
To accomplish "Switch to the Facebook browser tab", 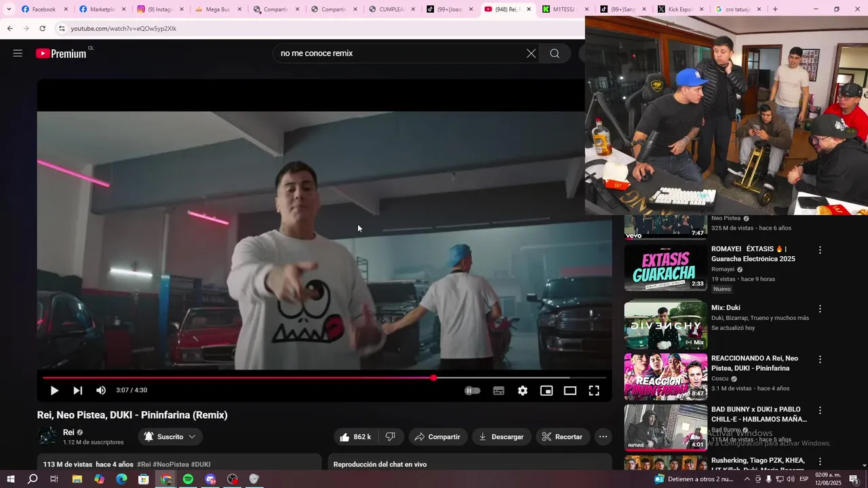I will (x=45, y=9).
